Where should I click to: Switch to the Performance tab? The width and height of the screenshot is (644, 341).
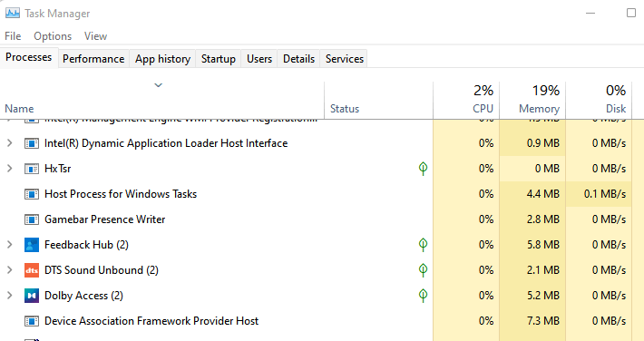[x=93, y=59]
